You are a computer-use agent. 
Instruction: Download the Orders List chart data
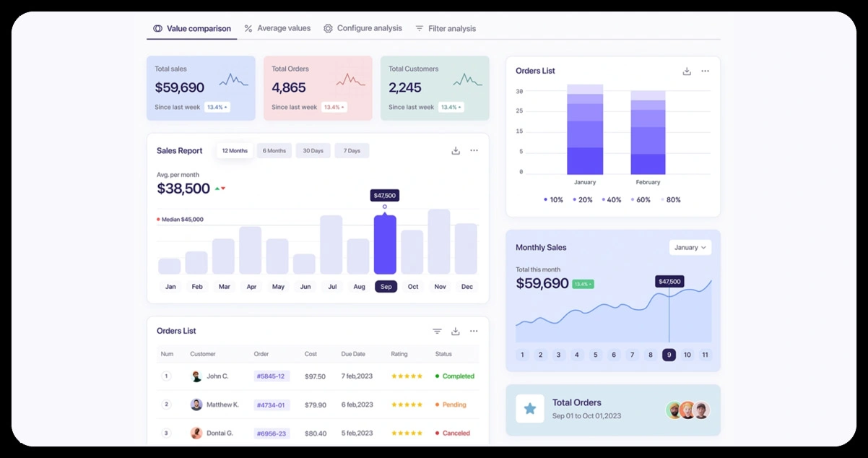686,71
